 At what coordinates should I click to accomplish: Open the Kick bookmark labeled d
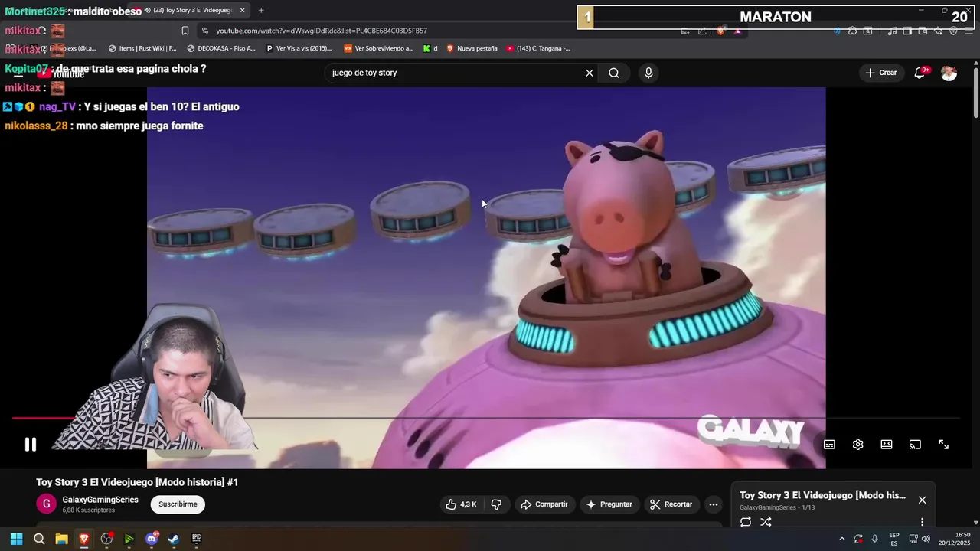(430, 48)
